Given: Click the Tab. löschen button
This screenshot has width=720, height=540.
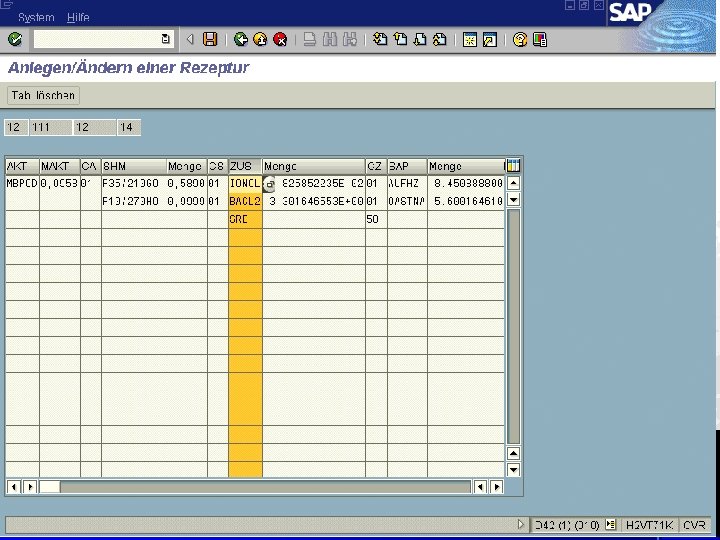Looking at the screenshot, I should coord(43,96).
